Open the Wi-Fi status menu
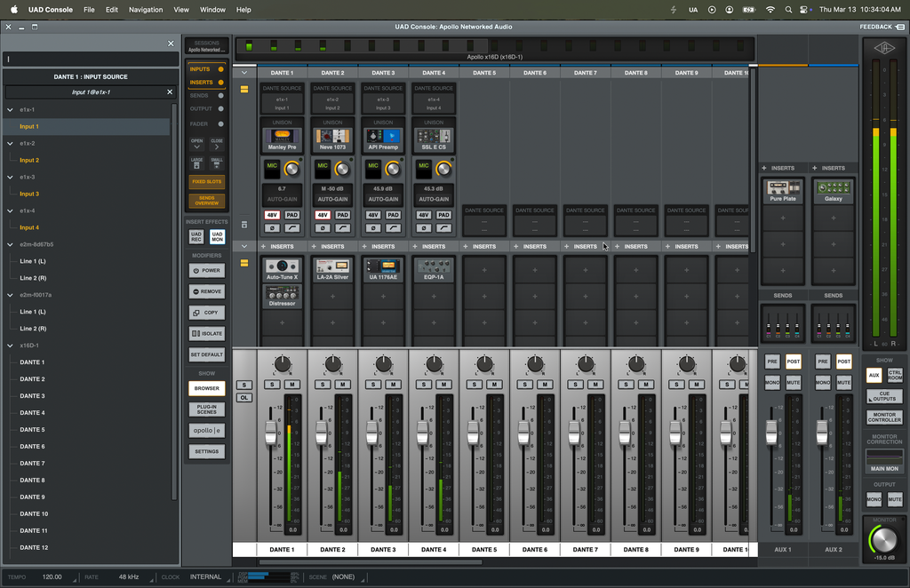This screenshot has height=588, width=910. point(770,9)
